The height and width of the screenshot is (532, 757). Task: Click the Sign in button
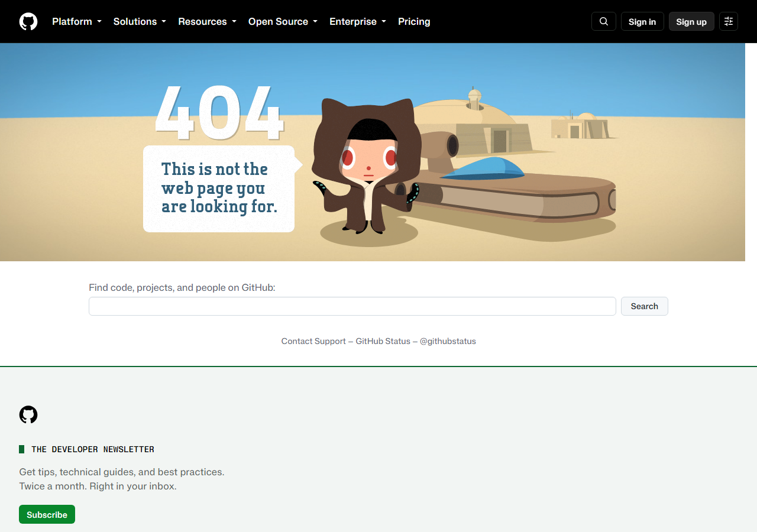point(642,21)
